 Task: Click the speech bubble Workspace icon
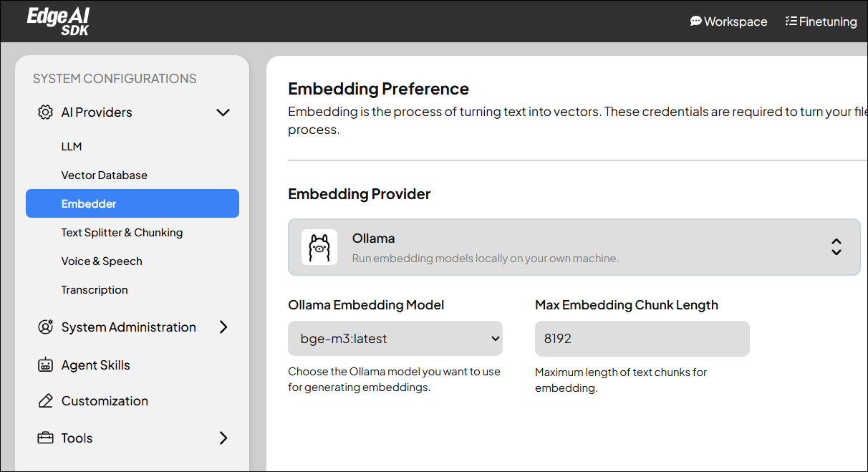(x=695, y=21)
